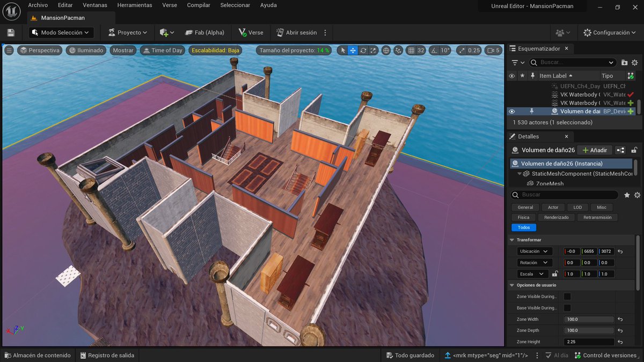Viewport: 644px width, 362px height.
Task: Open camera speed setting
Action: [494, 50]
